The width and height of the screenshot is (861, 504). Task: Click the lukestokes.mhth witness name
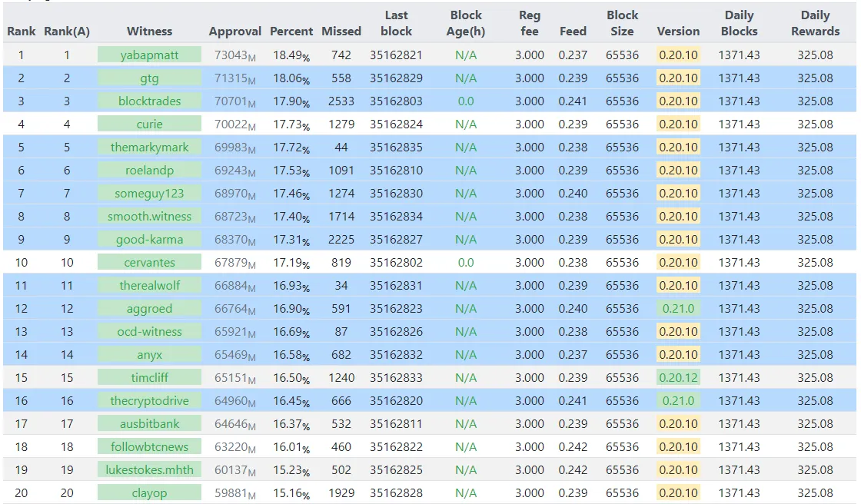pos(149,470)
